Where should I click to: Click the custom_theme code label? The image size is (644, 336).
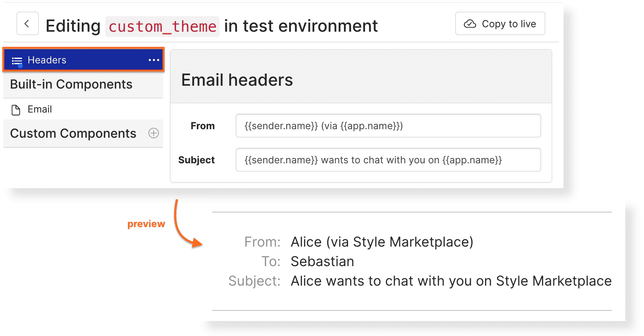point(162,27)
